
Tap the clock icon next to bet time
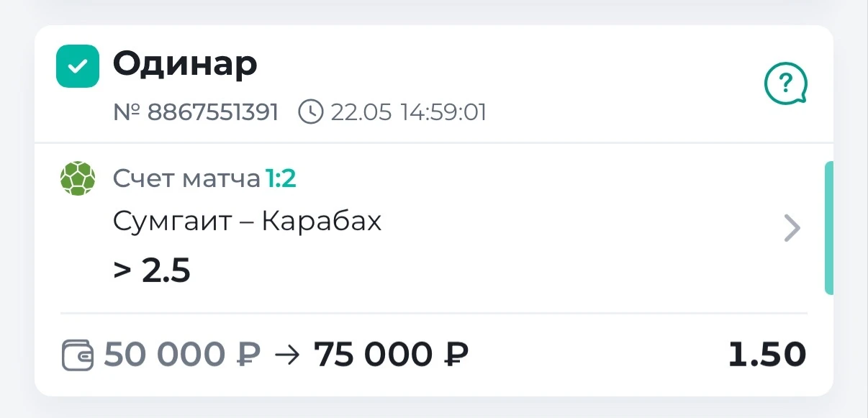(x=311, y=112)
